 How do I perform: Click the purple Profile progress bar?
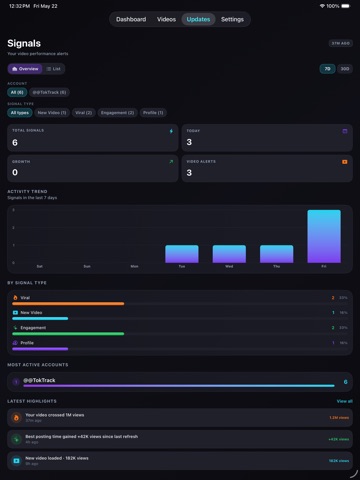pyautogui.click(x=40, y=349)
